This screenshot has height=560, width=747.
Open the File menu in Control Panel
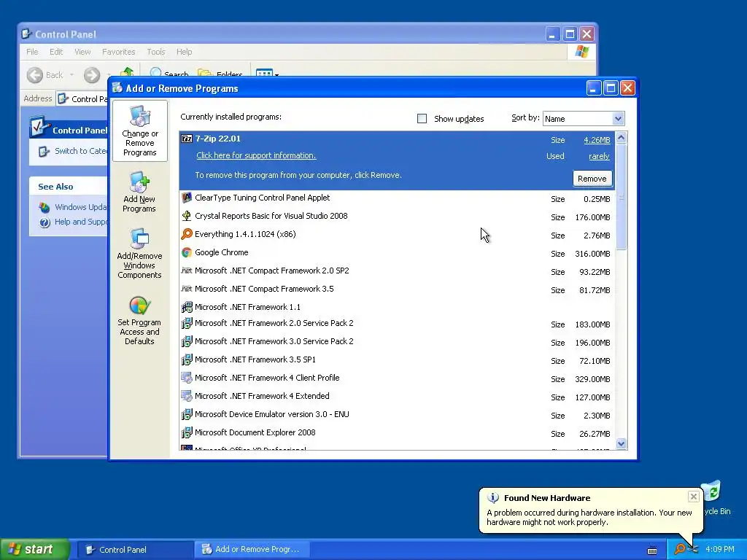pyautogui.click(x=32, y=52)
